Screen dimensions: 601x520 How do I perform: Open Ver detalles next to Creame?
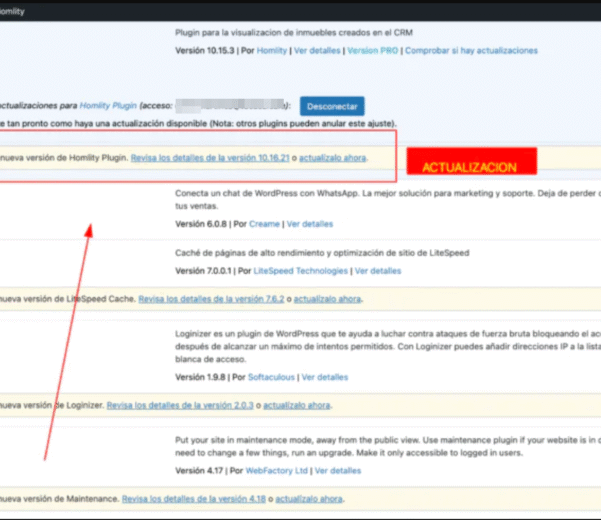(310, 224)
